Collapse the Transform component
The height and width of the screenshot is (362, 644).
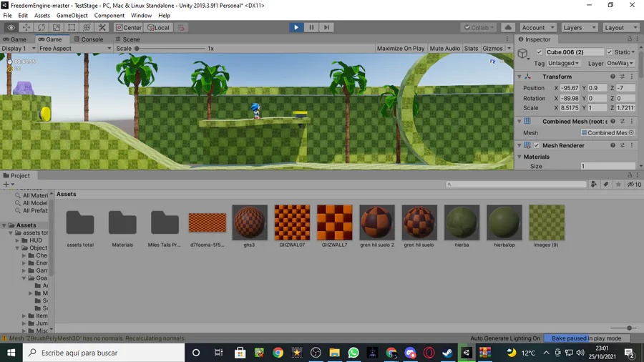[x=519, y=77]
